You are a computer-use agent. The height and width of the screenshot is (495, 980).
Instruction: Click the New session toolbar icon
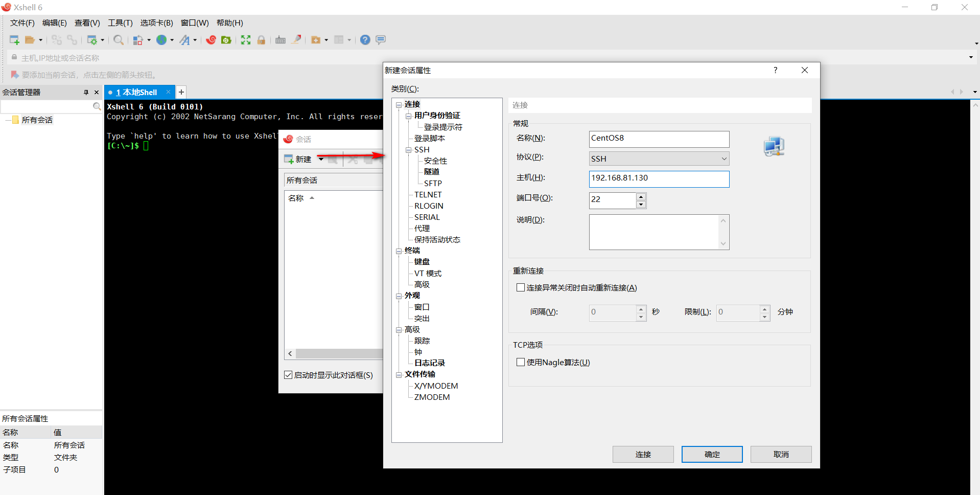coord(14,40)
